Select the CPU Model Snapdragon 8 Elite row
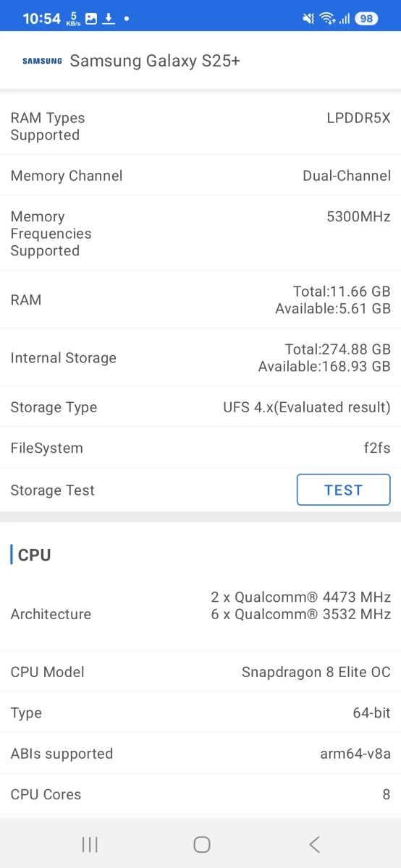 tap(200, 672)
